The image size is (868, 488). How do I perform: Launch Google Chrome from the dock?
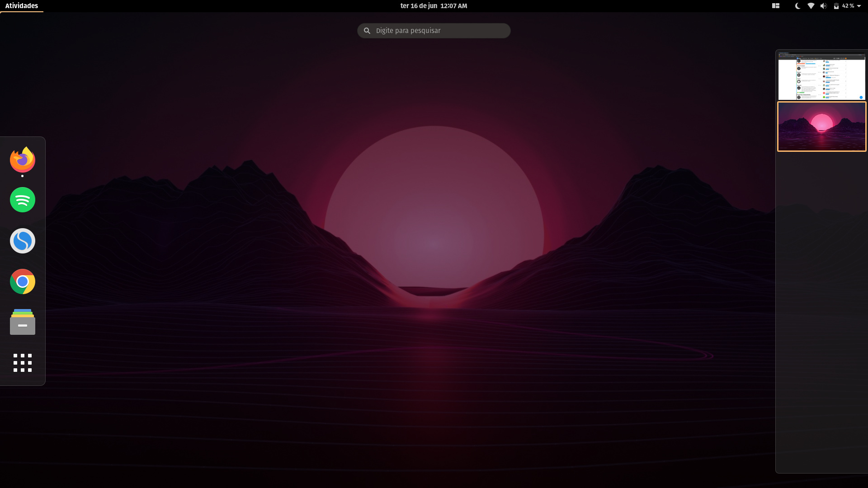click(23, 282)
